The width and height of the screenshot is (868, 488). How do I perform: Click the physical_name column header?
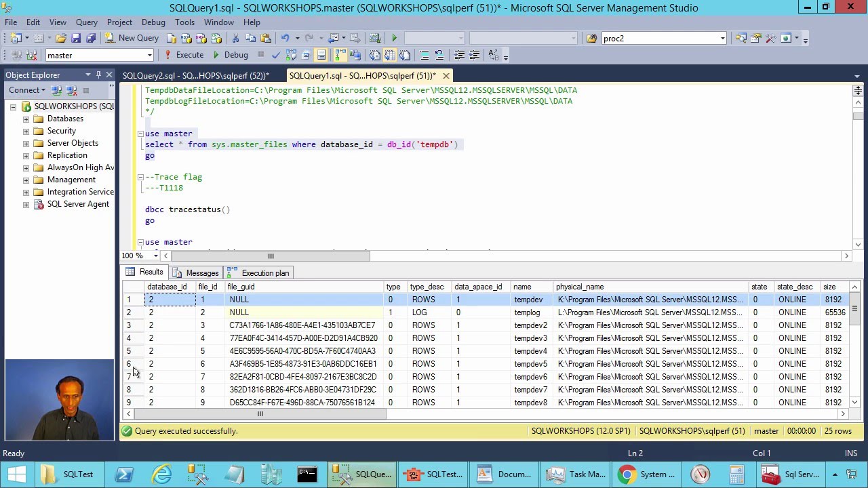coord(651,287)
